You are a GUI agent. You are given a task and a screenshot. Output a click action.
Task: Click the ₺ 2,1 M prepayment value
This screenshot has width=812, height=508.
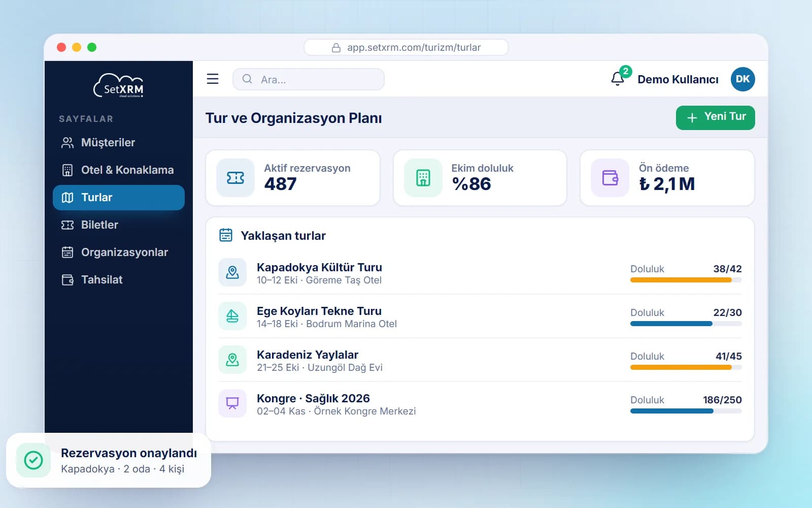coord(667,184)
